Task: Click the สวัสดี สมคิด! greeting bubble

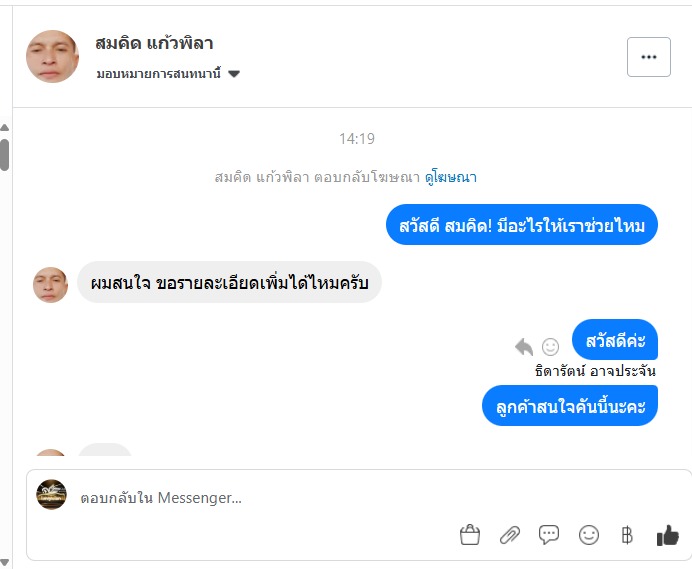Action: pyautogui.click(x=522, y=226)
